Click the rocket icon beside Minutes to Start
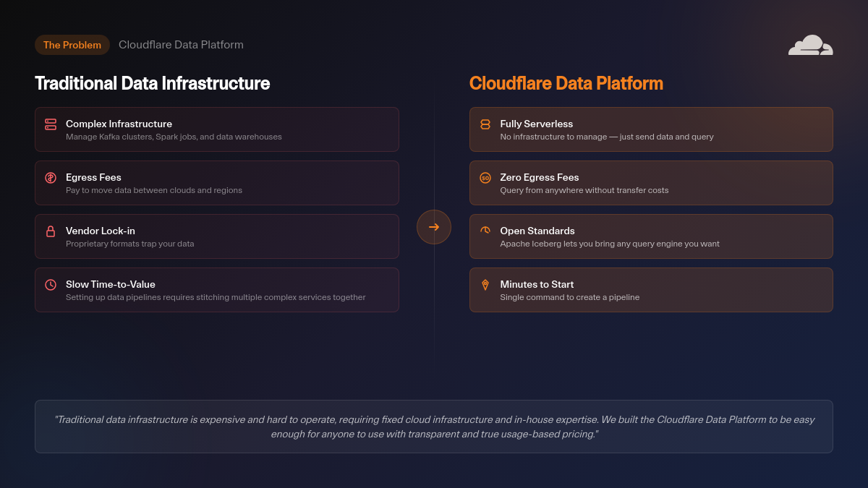This screenshot has height=488, width=868. tap(485, 285)
